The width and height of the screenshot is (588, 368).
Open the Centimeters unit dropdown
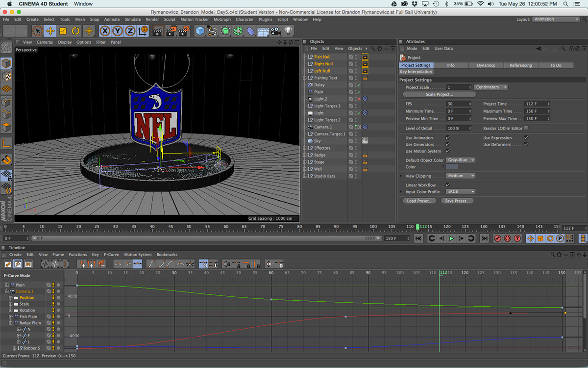click(491, 87)
